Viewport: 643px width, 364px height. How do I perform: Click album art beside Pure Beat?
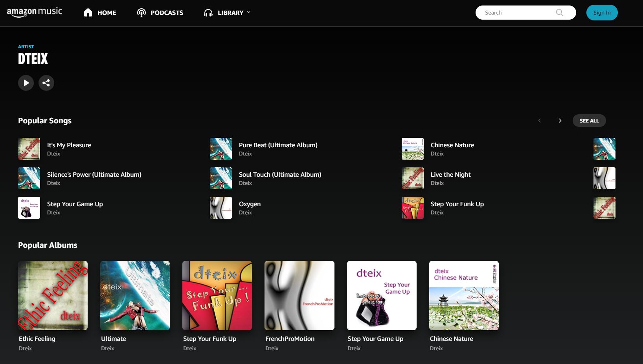click(221, 149)
